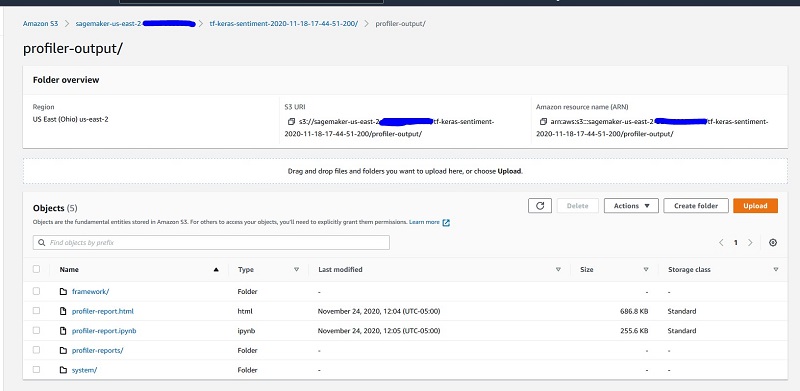Click the 'US East (Ohio) us-east-2' region text

(x=70, y=119)
